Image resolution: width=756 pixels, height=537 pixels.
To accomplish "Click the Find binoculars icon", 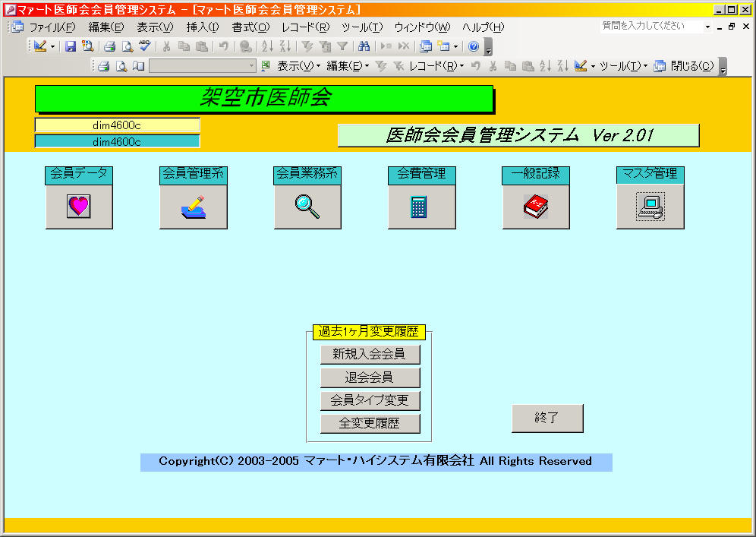I will (x=364, y=46).
